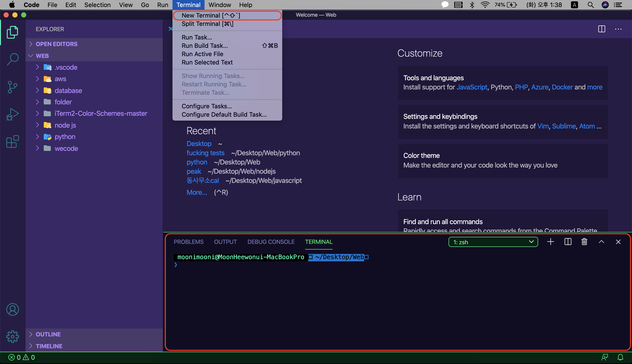
Task: Open the fucking tests recent link
Action: [205, 153]
